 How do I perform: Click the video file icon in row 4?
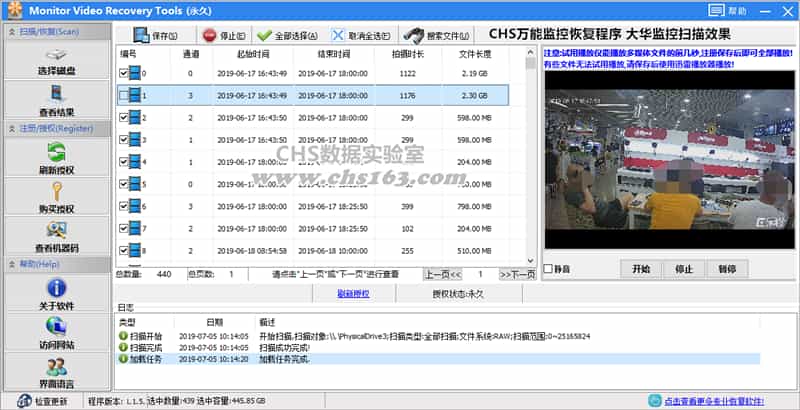135,162
